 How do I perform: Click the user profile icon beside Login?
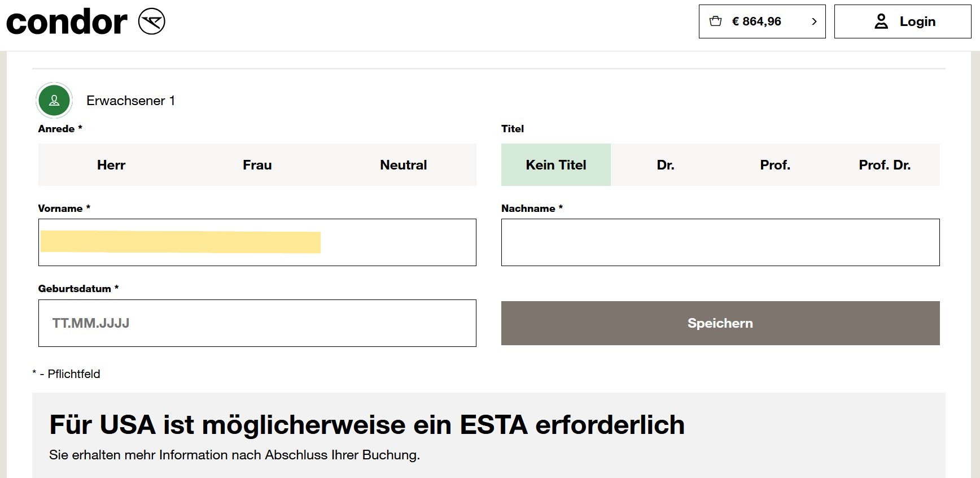881,21
